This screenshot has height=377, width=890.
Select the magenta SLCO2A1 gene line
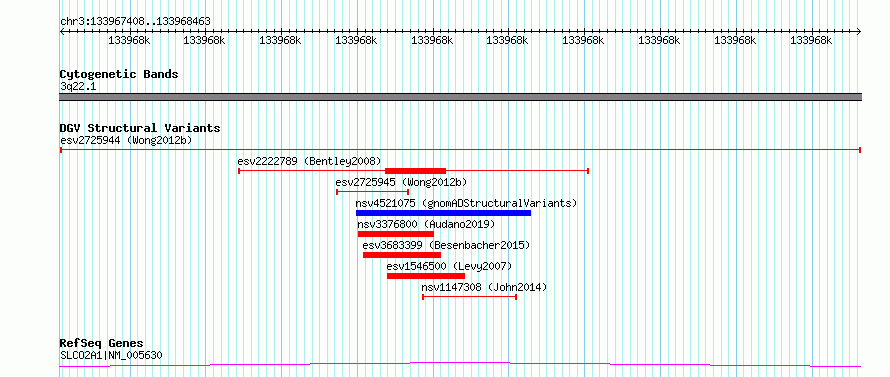coord(460,364)
